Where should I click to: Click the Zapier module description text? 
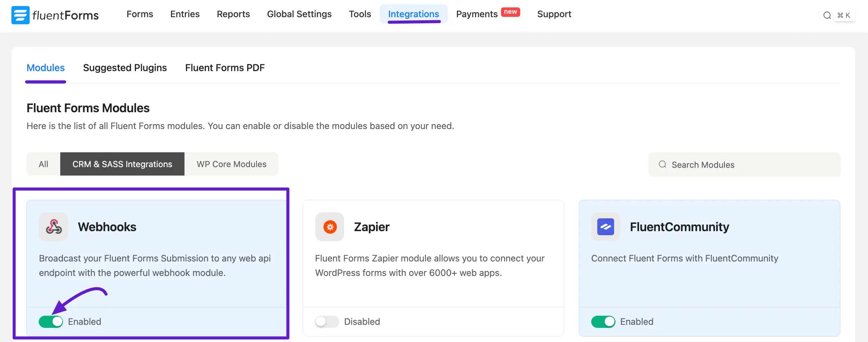click(x=430, y=266)
